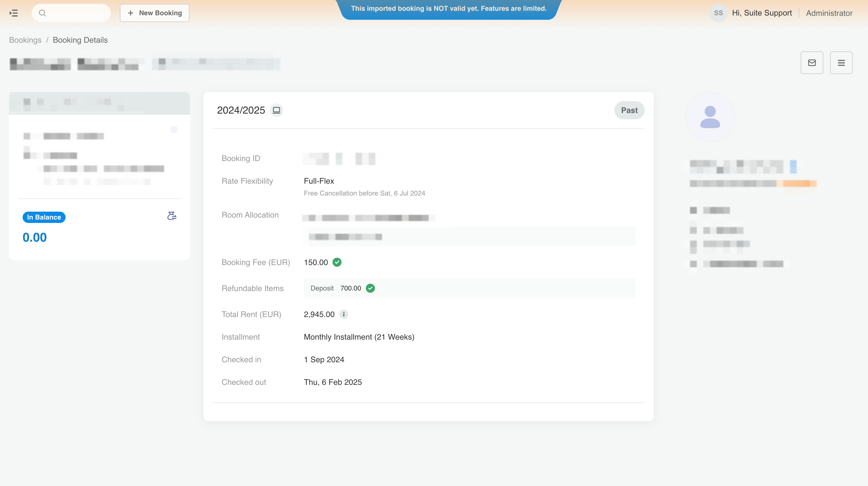
Task: Toggle the sidebar menu icon
Action: click(x=14, y=13)
